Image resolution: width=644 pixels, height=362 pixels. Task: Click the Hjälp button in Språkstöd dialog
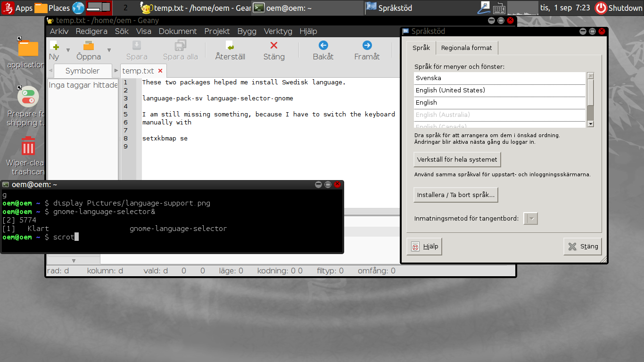pyautogui.click(x=424, y=247)
